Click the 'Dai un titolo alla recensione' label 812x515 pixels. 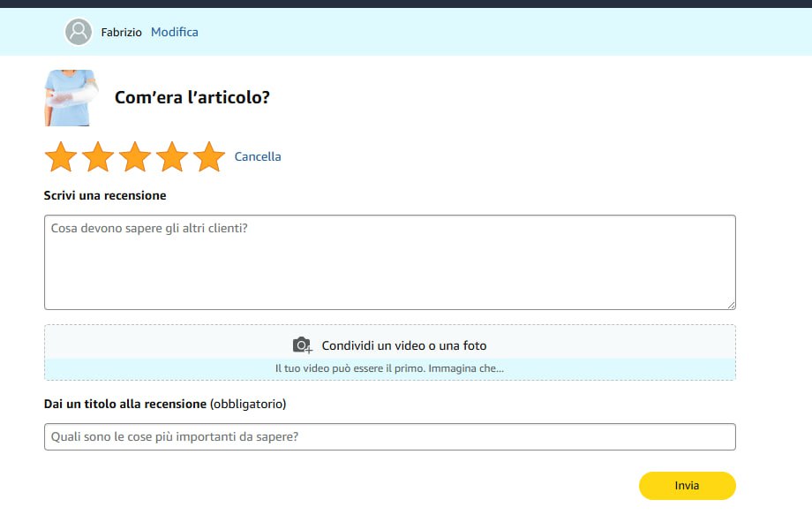(x=124, y=404)
